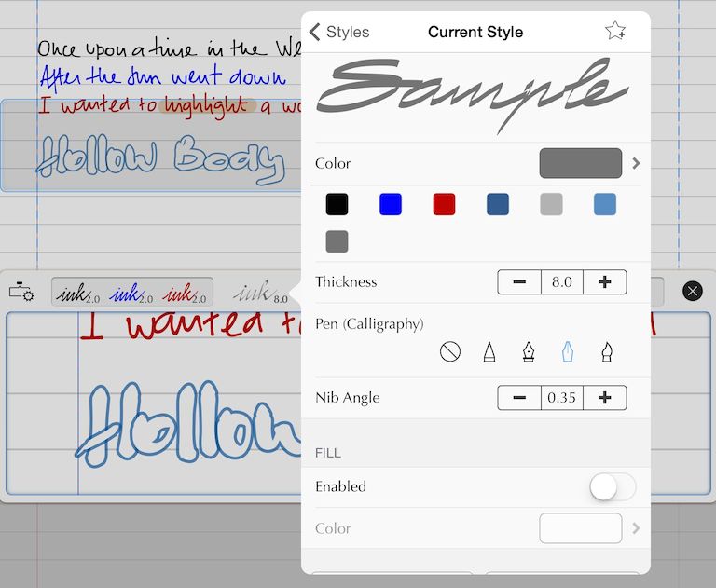Choose the no-calligraphy pen option
The width and height of the screenshot is (716, 588).
[449, 352]
